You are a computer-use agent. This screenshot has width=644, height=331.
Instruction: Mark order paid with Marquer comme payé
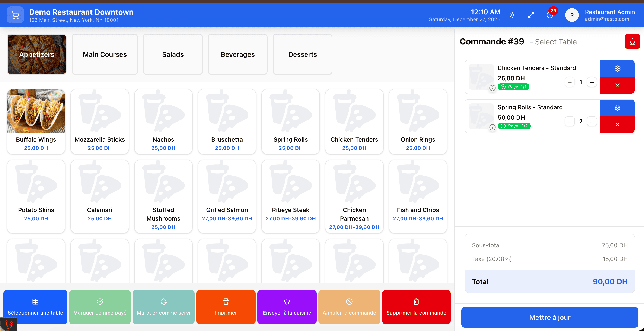pos(100,307)
